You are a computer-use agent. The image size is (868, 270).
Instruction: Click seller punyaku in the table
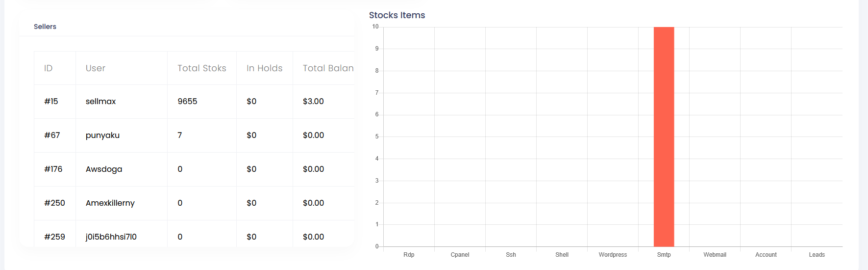(102, 135)
